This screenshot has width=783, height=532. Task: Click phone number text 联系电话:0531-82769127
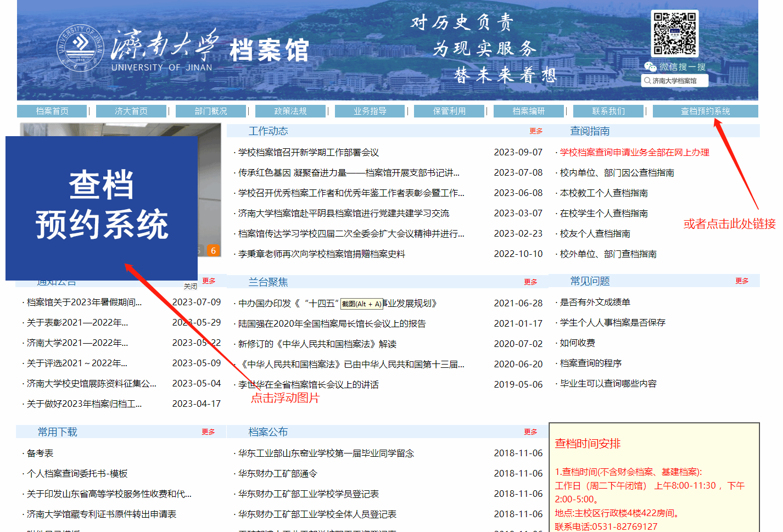tap(606, 527)
